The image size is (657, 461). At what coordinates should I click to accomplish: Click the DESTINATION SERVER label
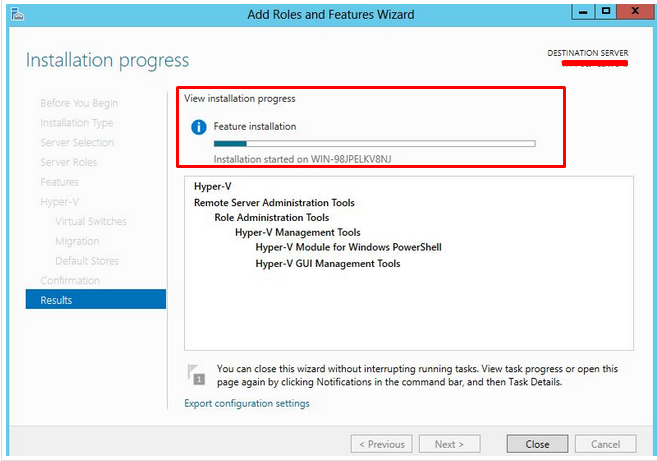click(x=588, y=53)
